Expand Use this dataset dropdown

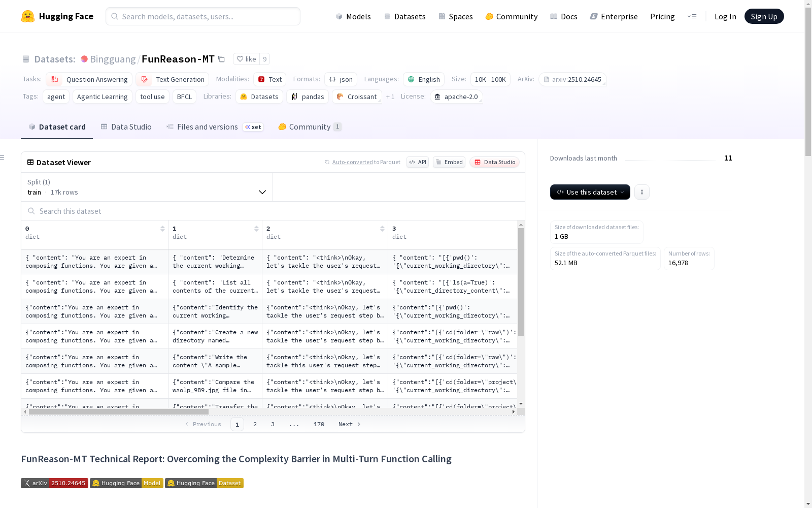coord(590,192)
